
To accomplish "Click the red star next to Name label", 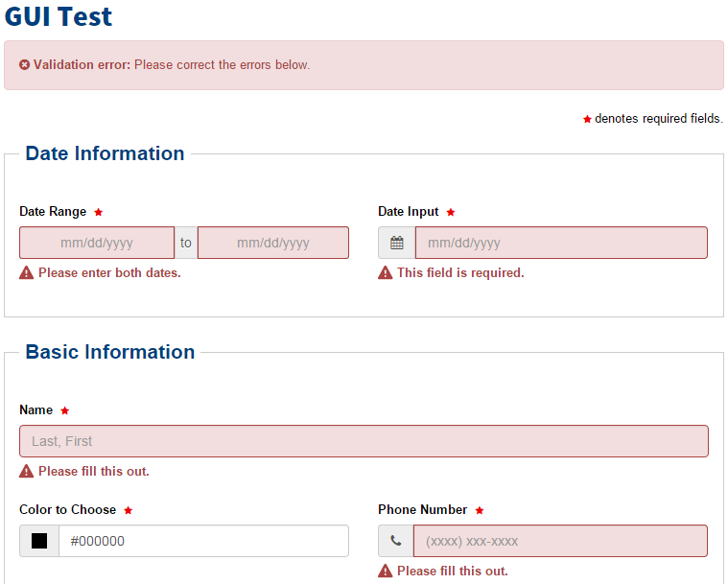I will [64, 410].
